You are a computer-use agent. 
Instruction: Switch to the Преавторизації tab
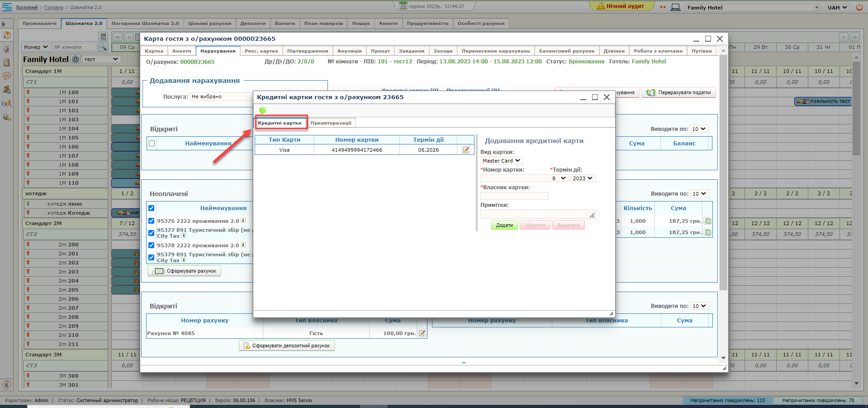pyautogui.click(x=331, y=123)
